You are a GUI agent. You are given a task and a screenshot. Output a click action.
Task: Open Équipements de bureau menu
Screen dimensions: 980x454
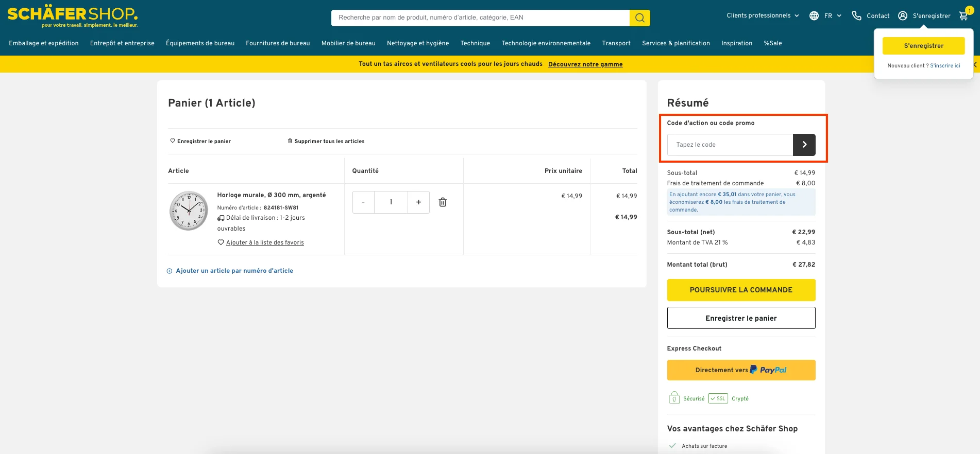point(200,43)
